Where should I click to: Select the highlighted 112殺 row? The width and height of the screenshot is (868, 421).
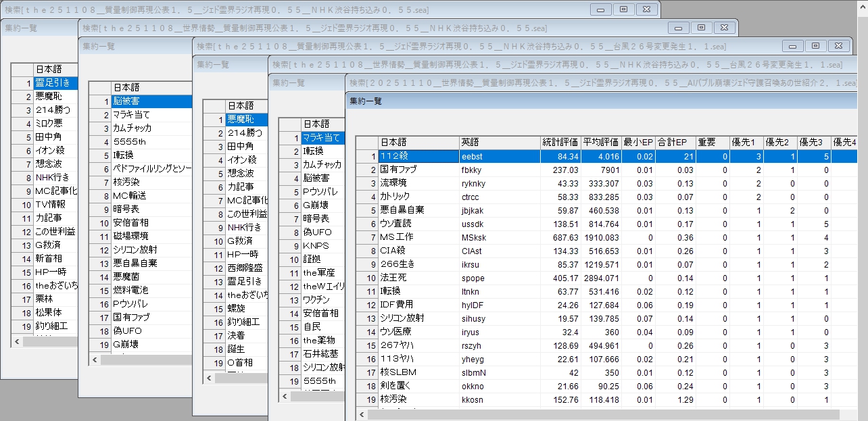pos(418,156)
